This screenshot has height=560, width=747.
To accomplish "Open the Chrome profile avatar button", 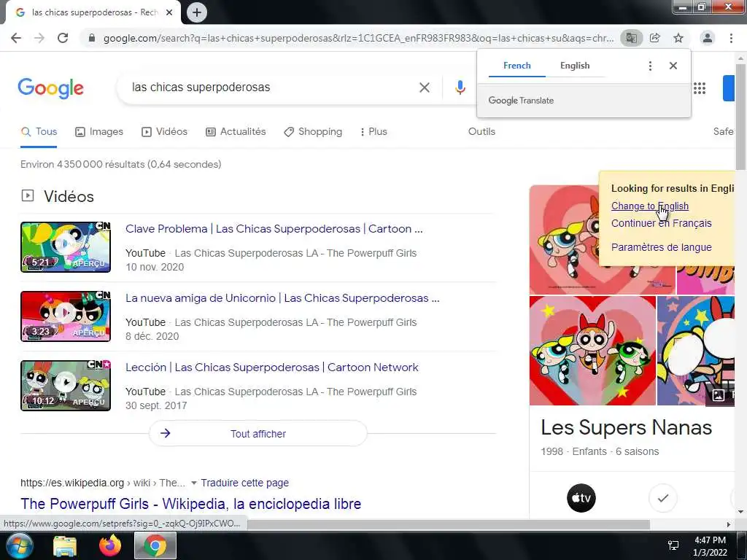I will click(x=708, y=38).
